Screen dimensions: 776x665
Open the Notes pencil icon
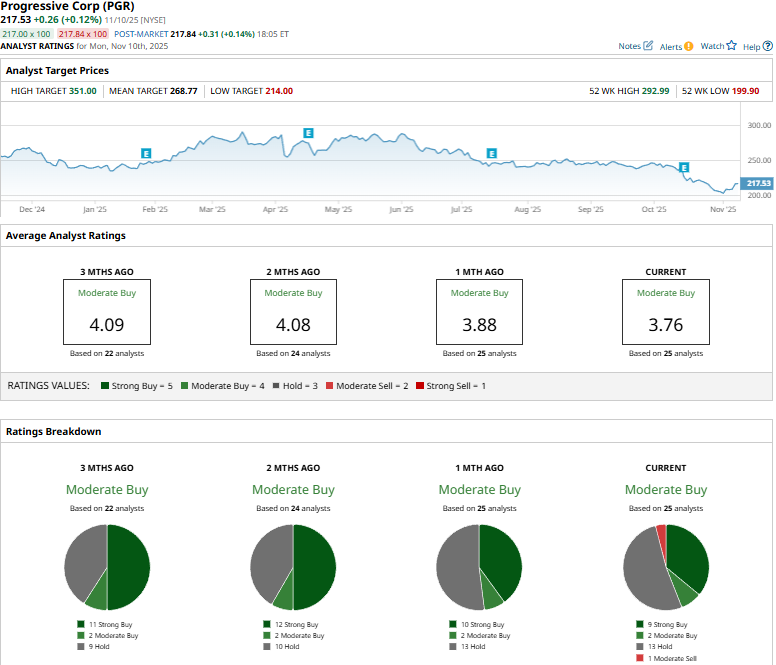[x=648, y=46]
